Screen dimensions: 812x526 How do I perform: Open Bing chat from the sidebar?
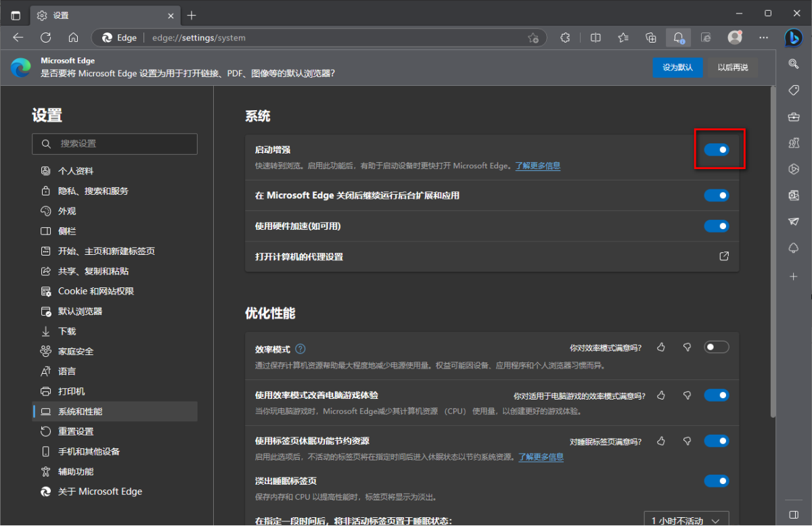pos(794,38)
